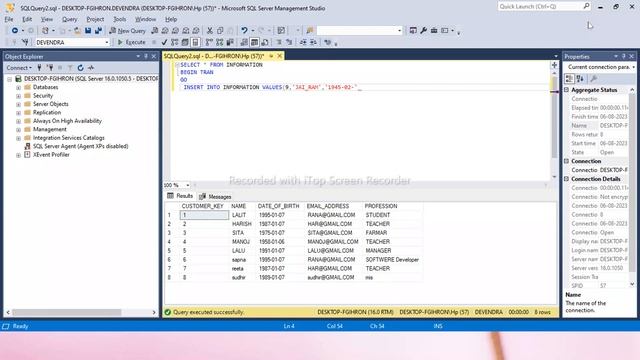The width and height of the screenshot is (640, 360).
Task: Open the Connect dropdown in Object Explorer
Action: 19,68
